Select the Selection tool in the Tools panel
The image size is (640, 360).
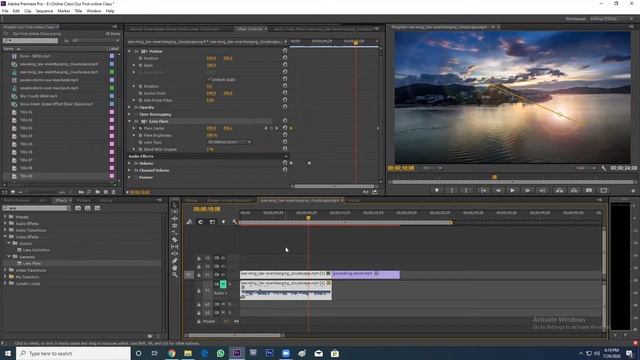[x=175, y=205]
